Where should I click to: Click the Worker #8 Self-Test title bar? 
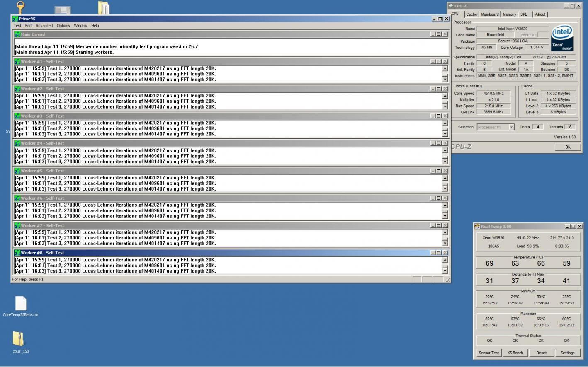[231, 253]
